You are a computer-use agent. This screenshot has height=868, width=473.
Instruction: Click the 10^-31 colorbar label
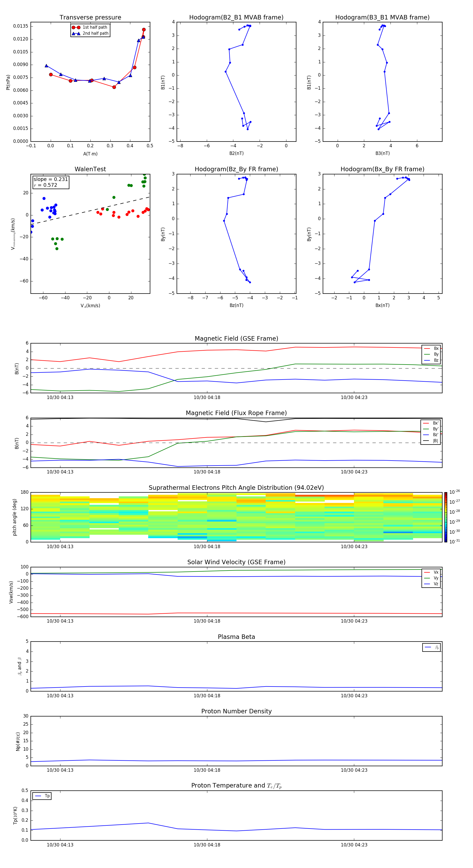tap(455, 542)
